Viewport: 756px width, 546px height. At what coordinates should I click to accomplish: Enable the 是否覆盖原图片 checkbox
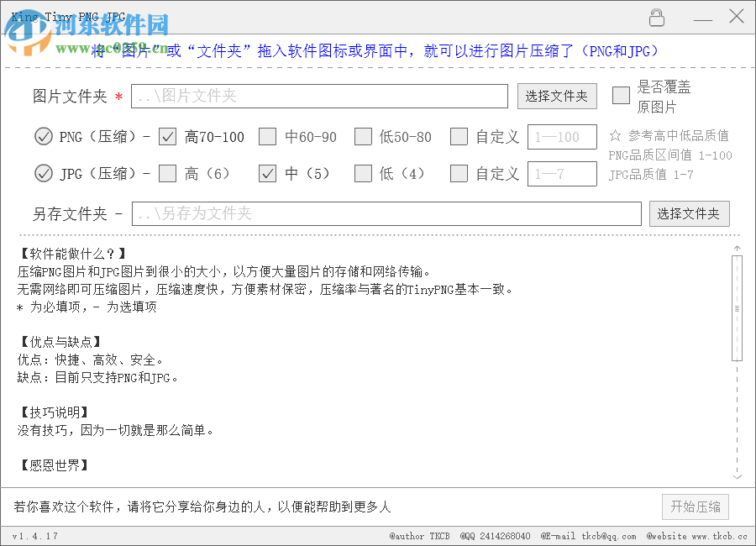coord(621,96)
